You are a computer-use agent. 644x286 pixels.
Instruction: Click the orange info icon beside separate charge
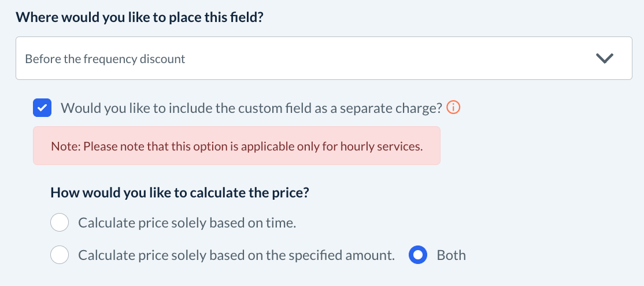[x=454, y=108]
